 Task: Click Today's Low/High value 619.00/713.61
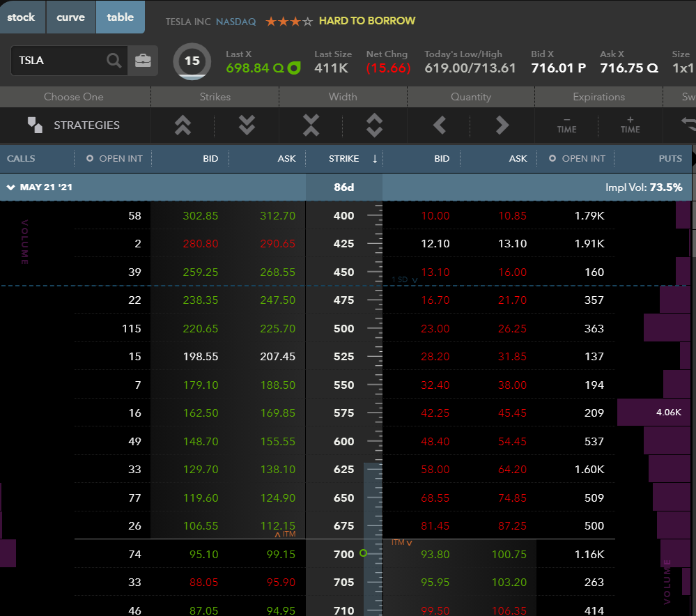click(x=470, y=68)
